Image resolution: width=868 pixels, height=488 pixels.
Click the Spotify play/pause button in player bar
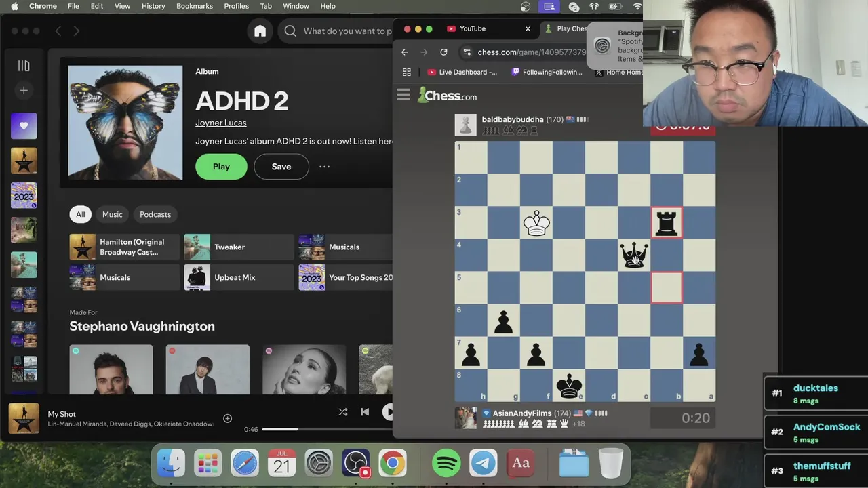pos(388,411)
